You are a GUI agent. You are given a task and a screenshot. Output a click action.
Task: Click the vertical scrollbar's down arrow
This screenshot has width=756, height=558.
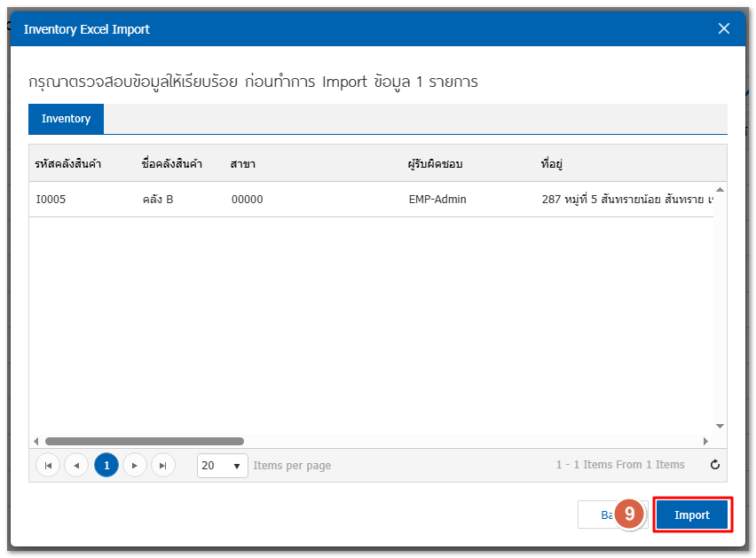click(720, 426)
